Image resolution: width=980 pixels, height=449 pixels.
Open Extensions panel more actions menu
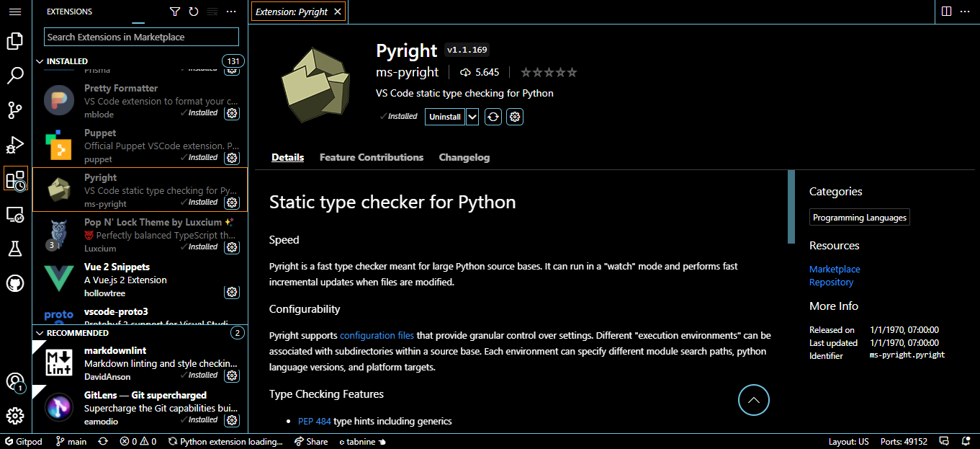click(x=231, y=12)
